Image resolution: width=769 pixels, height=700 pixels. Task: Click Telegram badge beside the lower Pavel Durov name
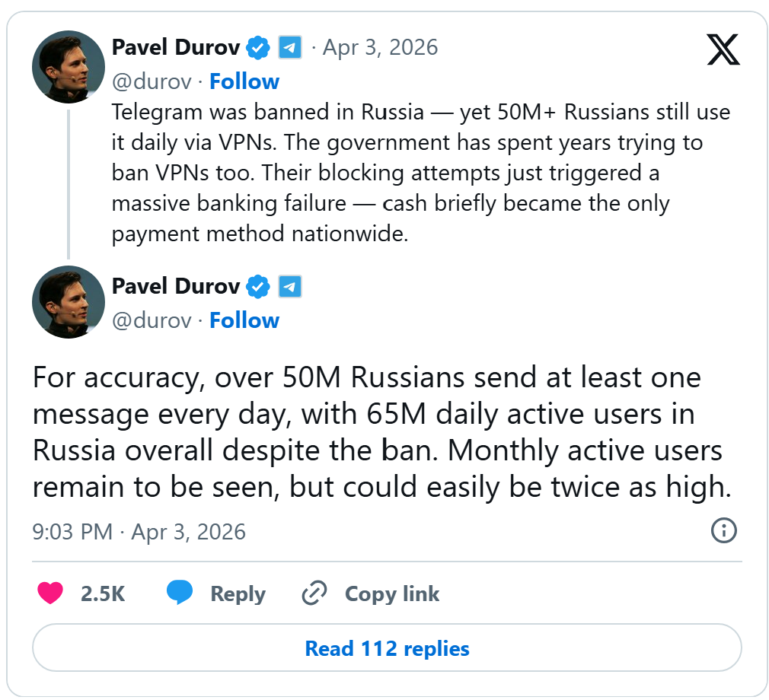(x=289, y=287)
